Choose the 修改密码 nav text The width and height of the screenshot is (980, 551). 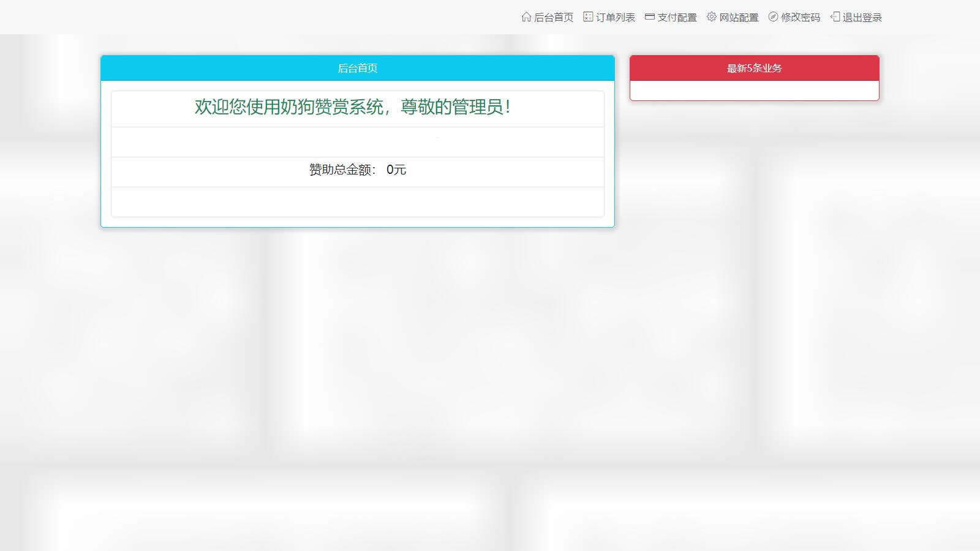pyautogui.click(x=801, y=18)
